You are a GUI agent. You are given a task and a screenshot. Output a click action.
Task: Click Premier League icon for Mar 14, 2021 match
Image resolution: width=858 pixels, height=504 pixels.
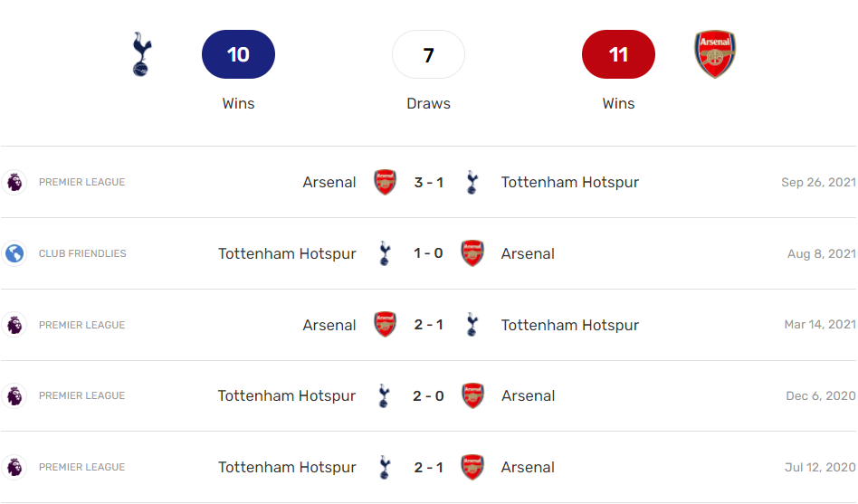pos(14,325)
